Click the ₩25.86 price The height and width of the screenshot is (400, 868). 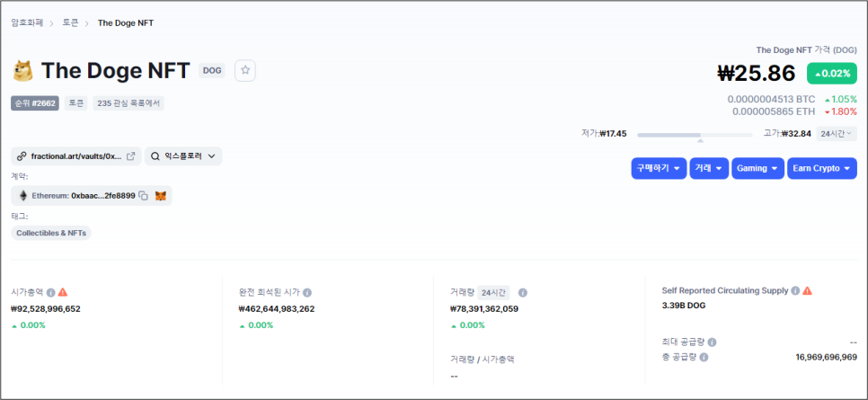pos(757,73)
